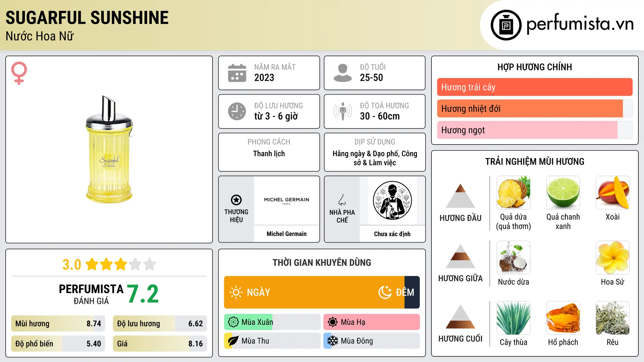Click the pyramid icon above Hương đầu
This screenshot has width=644, height=362.
coord(460,196)
